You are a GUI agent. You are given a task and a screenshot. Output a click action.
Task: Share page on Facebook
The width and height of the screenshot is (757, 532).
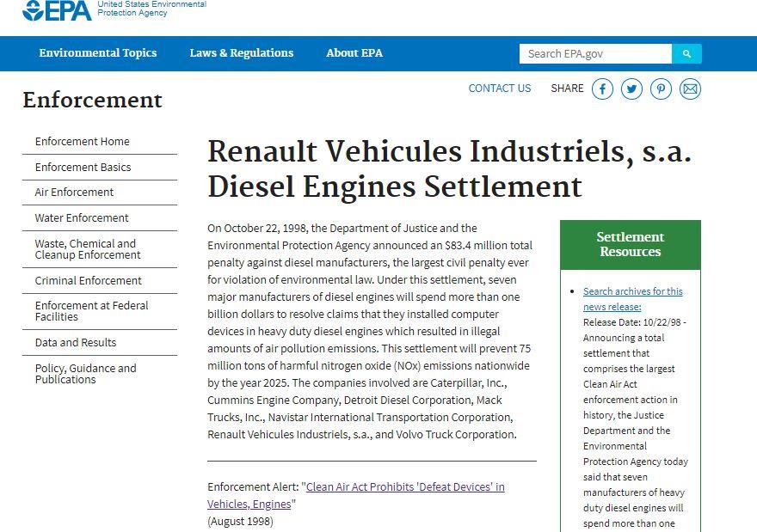(x=602, y=89)
